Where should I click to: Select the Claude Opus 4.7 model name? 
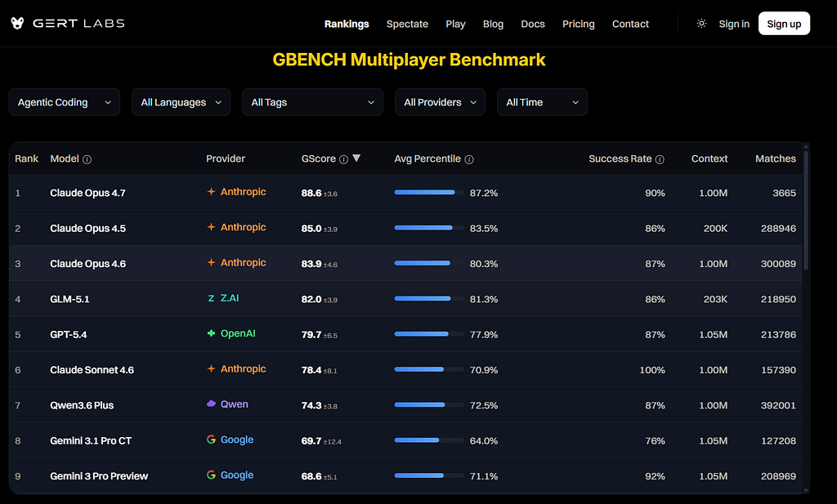coord(87,193)
